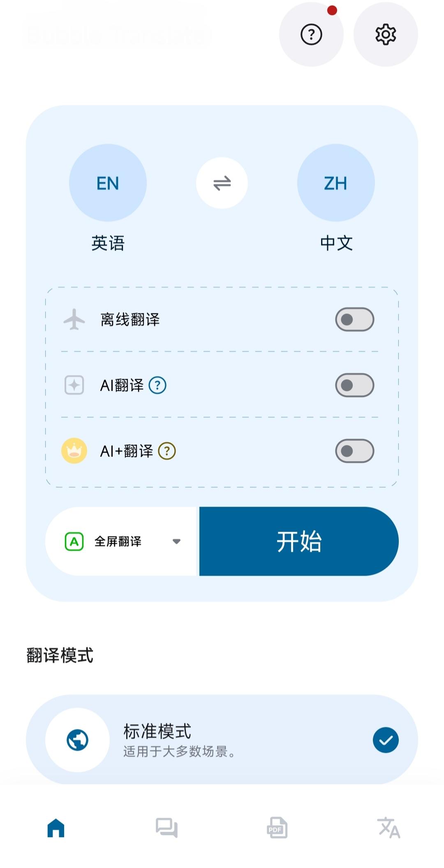This screenshot has width=444, height=868.
Task: Tap the AI+翻译 help question mark
Action: 167,451
